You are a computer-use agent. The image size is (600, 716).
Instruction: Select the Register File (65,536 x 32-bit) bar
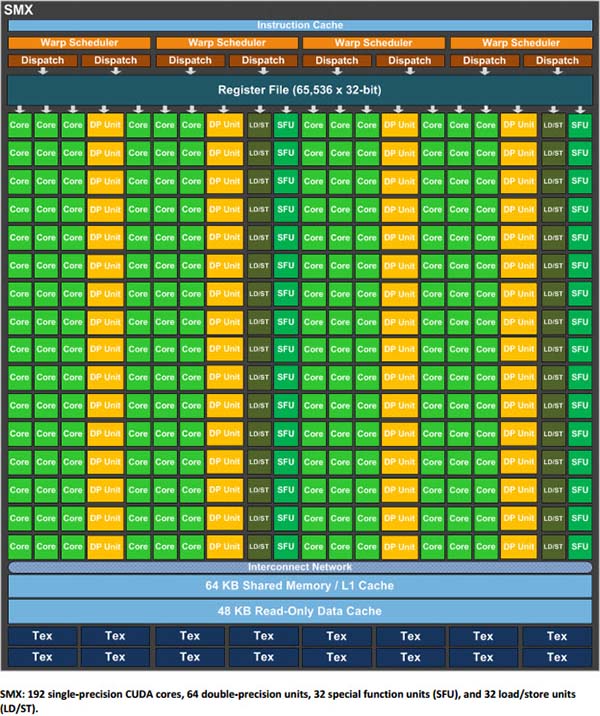pos(299,90)
